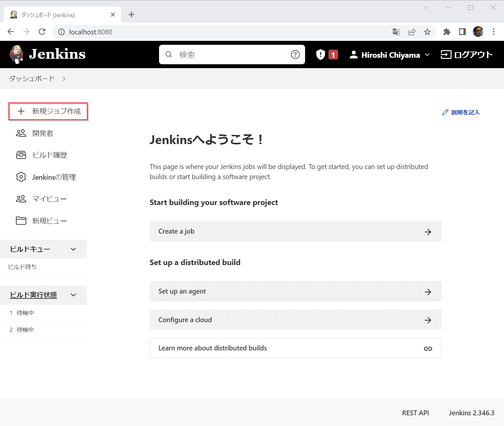504x426 pixels.
Task: Click the マイビュー people icon
Action: pyautogui.click(x=21, y=199)
